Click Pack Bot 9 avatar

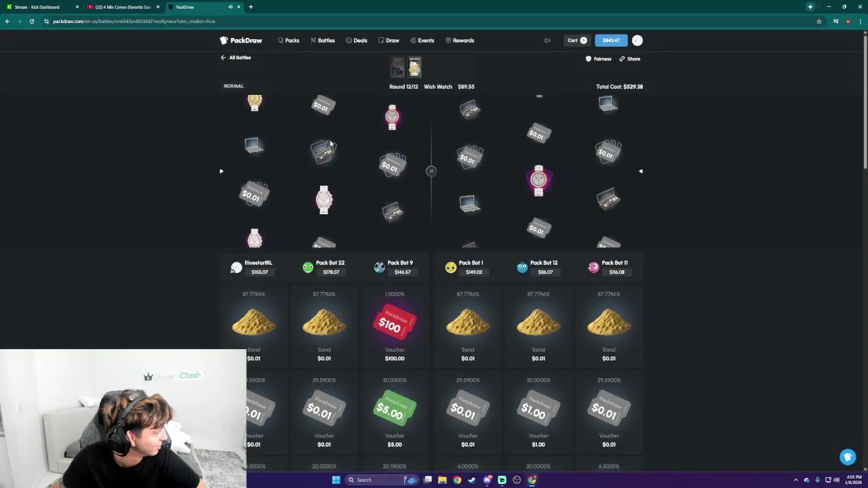coord(379,267)
